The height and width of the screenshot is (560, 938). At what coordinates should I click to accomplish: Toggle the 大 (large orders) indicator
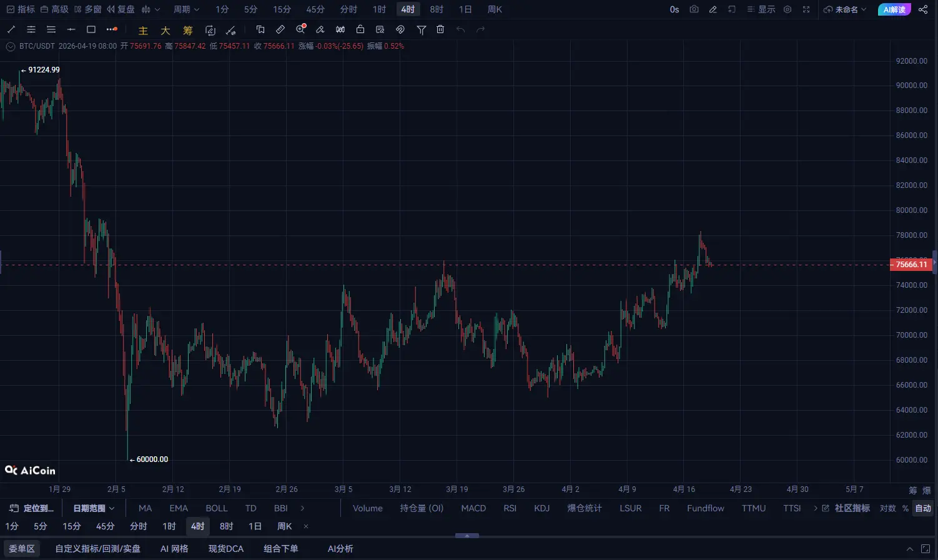pyautogui.click(x=165, y=30)
